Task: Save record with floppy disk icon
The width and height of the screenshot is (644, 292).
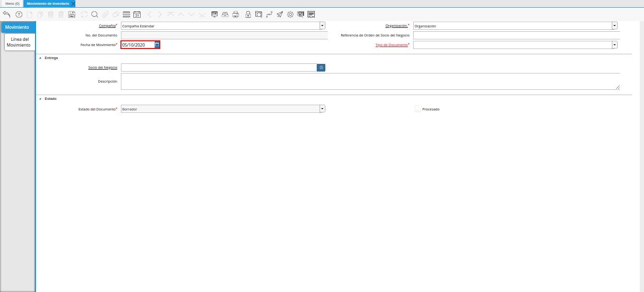Action: coord(72,14)
